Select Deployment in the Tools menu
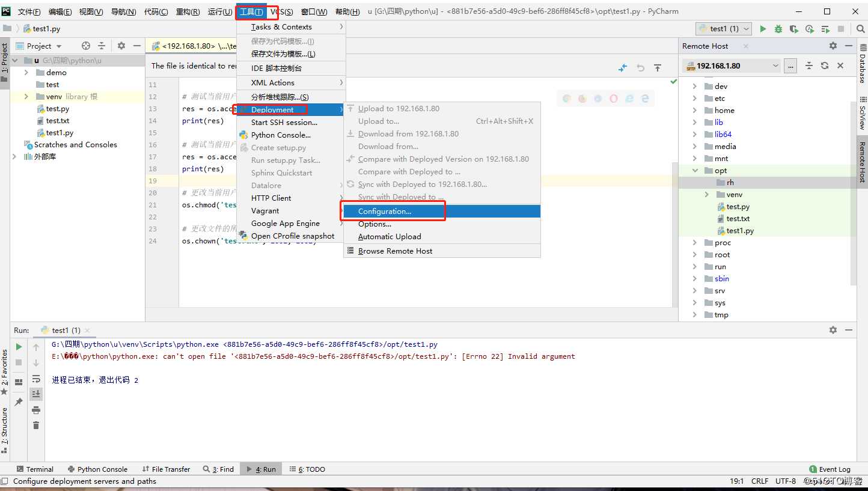The width and height of the screenshot is (868, 491). (290, 110)
